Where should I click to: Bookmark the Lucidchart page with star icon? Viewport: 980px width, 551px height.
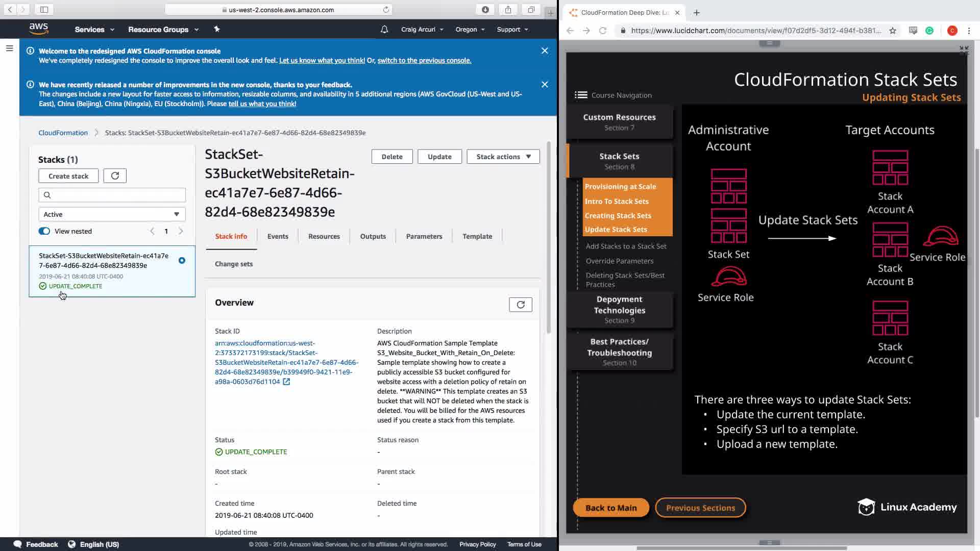click(892, 31)
